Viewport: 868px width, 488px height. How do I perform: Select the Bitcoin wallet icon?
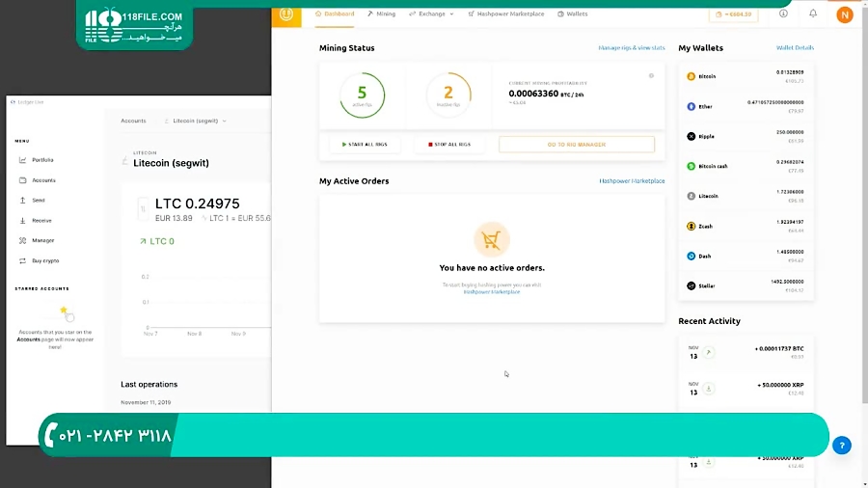(691, 76)
